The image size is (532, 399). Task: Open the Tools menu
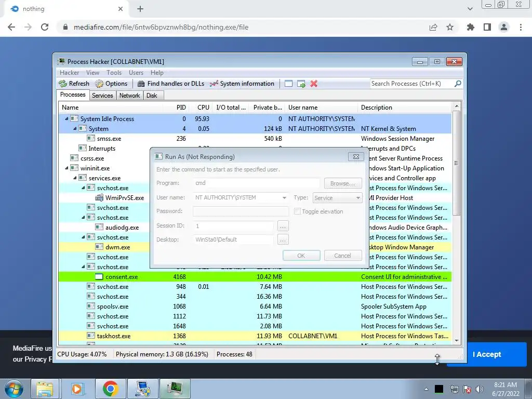(x=114, y=73)
